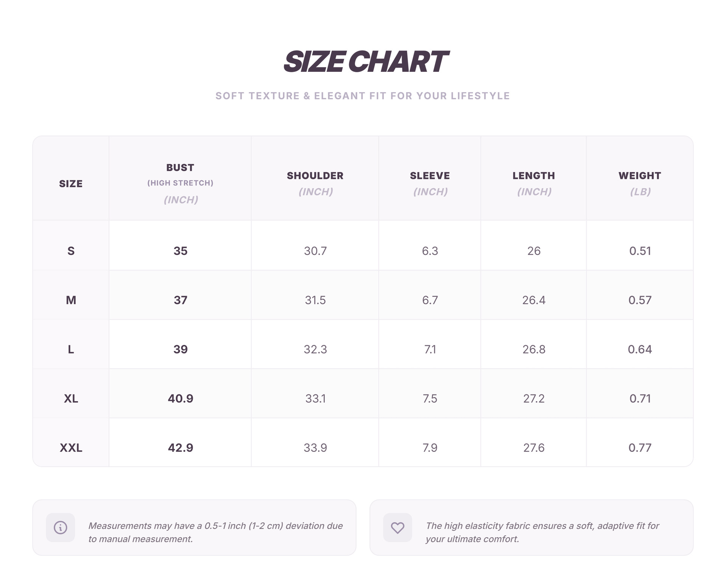Screen dimensions: 726x588
Task: Select the XXL size row label
Action: point(71,448)
